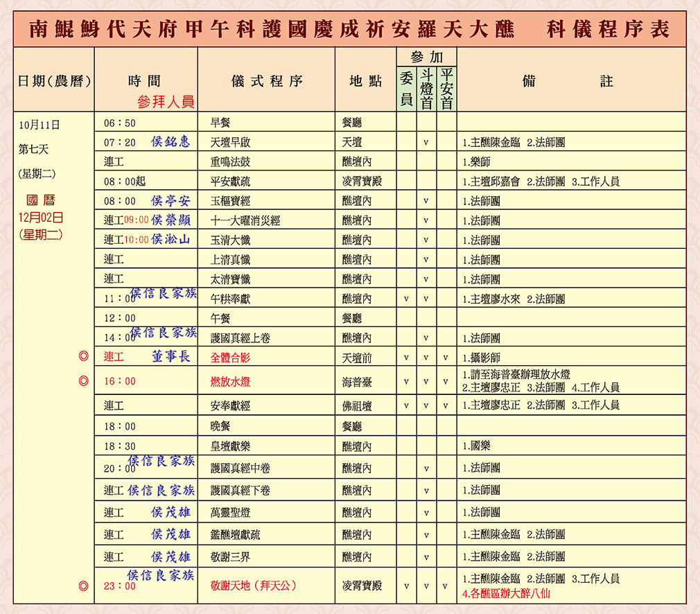Click the title 南鯤鯓代天府甲午科護國慶成祈安羅天大醮
This screenshot has height=614, width=700.
tap(272, 30)
